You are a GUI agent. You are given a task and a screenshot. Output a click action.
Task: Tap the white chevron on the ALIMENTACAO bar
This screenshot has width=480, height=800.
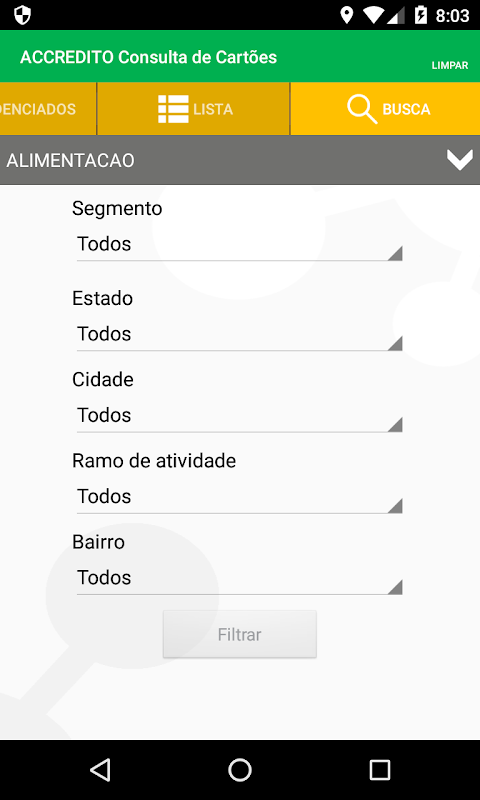tap(460, 161)
